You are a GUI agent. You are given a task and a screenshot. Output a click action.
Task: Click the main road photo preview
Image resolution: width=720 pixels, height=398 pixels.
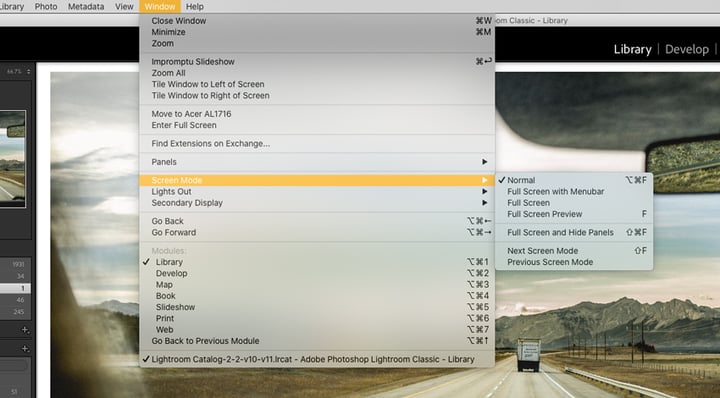pos(385,235)
